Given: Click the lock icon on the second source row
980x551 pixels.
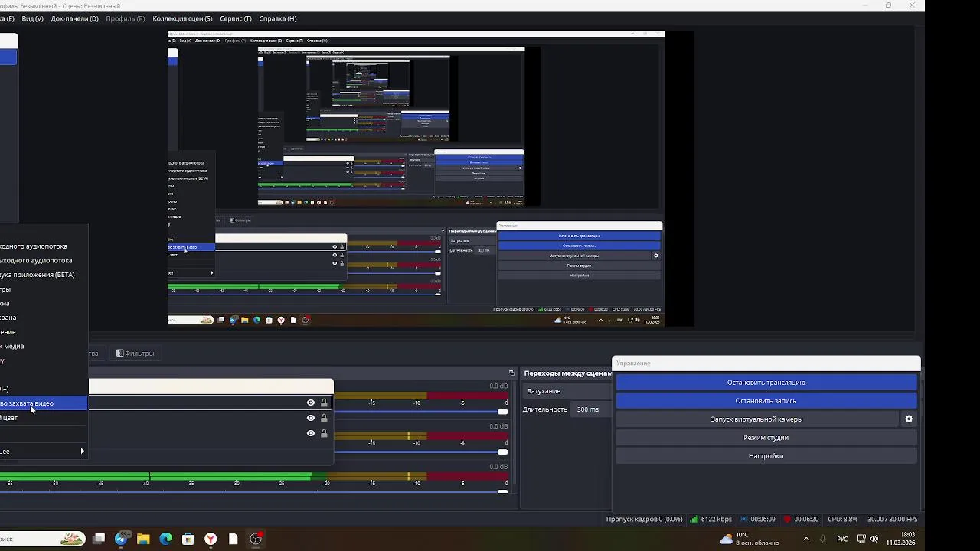Looking at the screenshot, I should point(324,418).
